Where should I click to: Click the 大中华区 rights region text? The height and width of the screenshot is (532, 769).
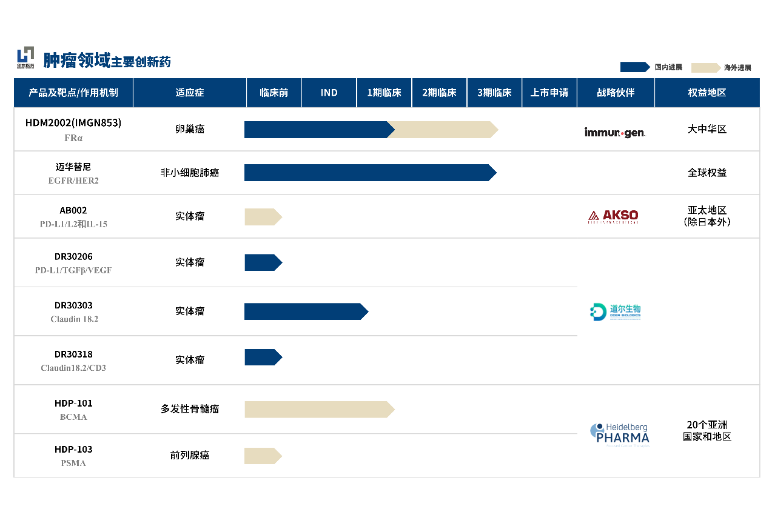pos(707,129)
